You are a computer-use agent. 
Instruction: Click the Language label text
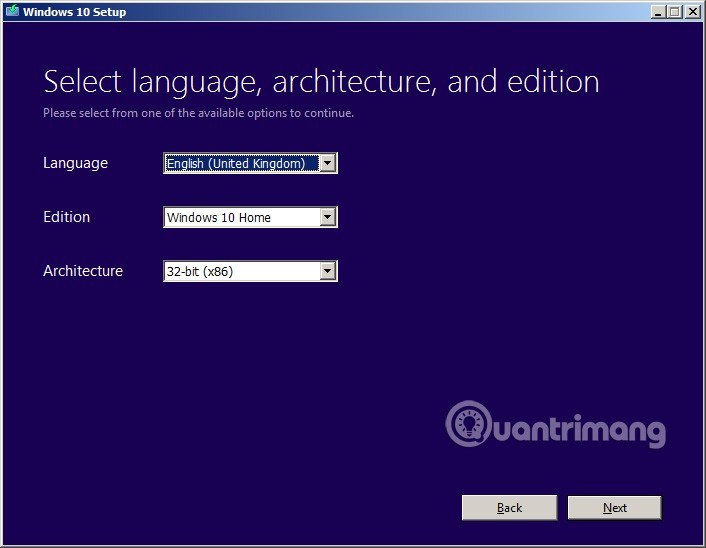tap(76, 163)
